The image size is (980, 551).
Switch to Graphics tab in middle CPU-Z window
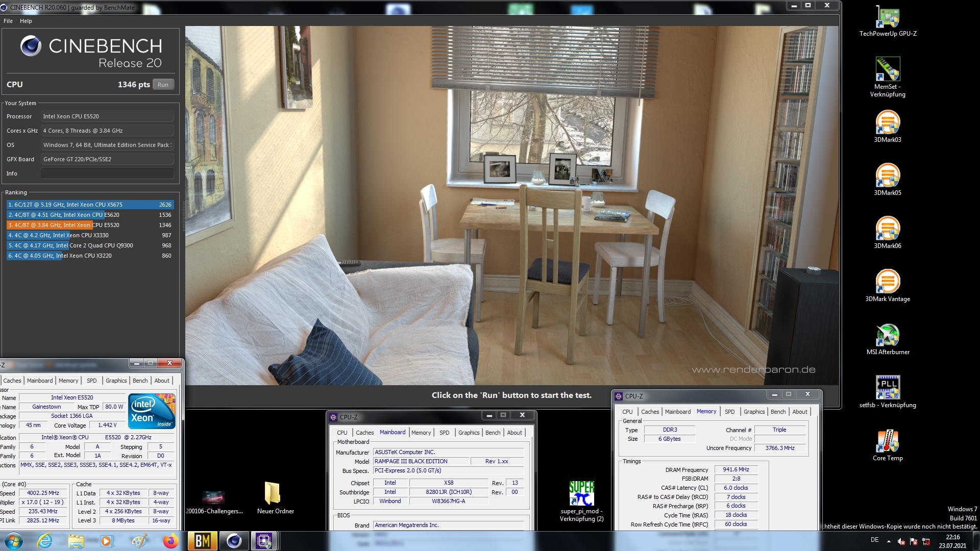[469, 433]
